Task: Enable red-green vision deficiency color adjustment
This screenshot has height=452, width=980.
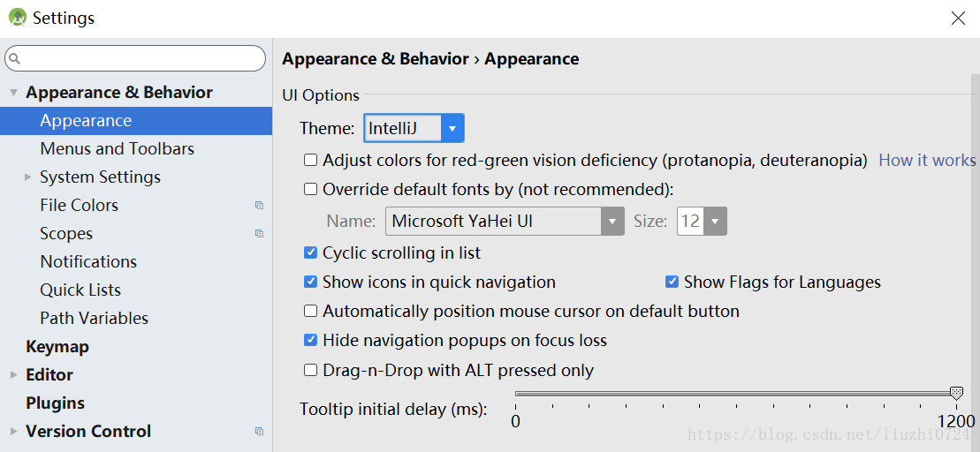Action: 311,161
